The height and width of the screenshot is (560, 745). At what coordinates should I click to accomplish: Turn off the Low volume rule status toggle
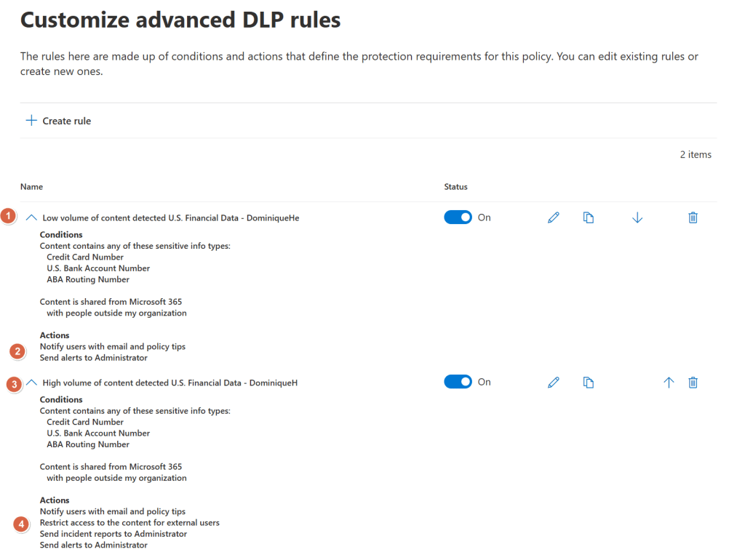(x=458, y=217)
